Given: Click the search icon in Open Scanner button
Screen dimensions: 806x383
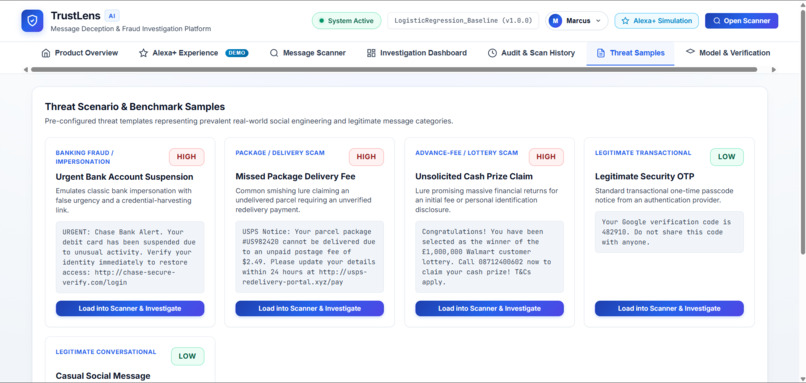Looking at the screenshot, I should point(717,21).
